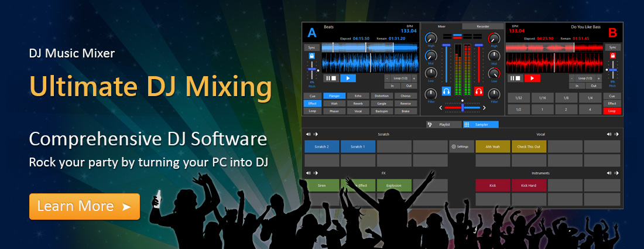Select the red Loop mode on Deck B
This screenshot has width=644, height=249.
612,111
